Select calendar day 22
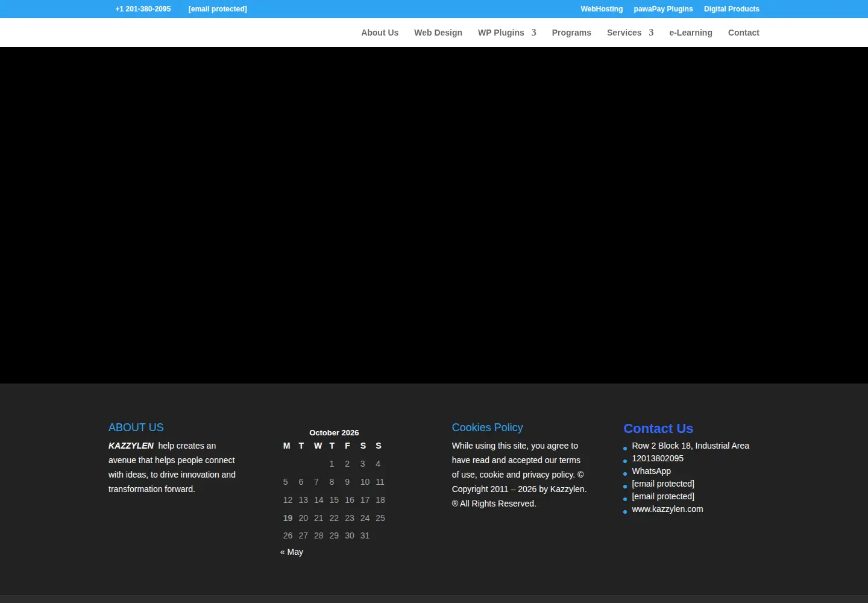Viewport: 868px width, 603px height. pos(334,518)
